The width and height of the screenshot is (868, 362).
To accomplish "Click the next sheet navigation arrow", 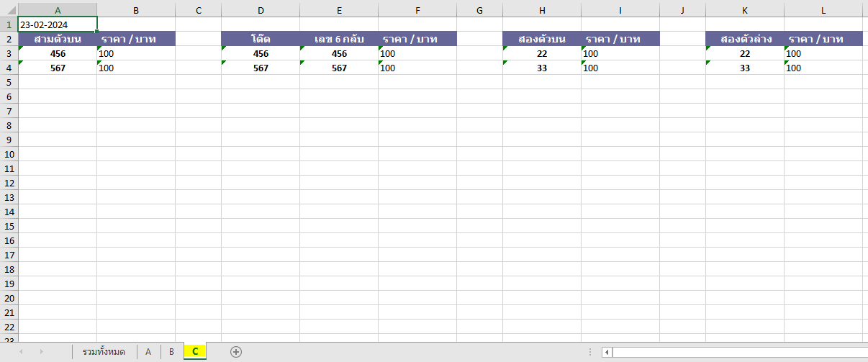I will coord(41,352).
